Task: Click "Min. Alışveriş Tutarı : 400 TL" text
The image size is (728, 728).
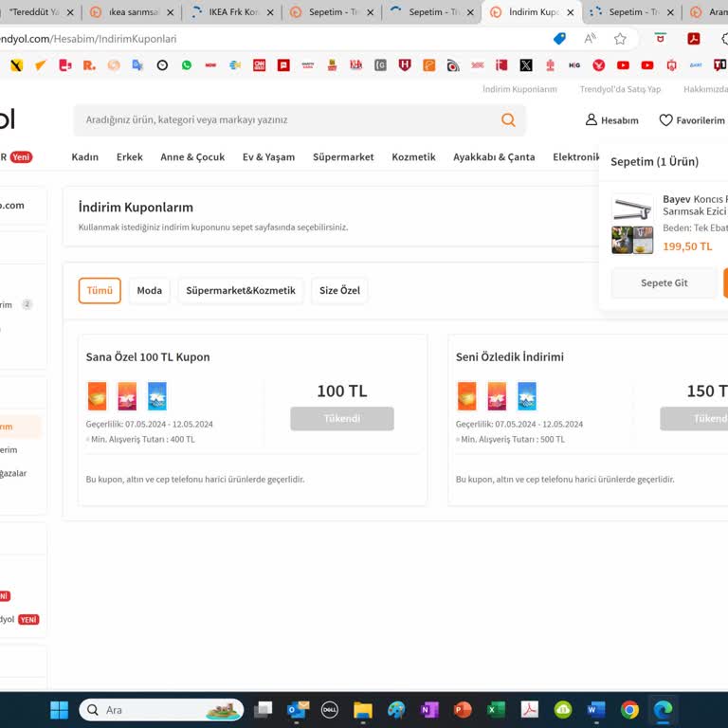Action: pyautogui.click(x=142, y=439)
